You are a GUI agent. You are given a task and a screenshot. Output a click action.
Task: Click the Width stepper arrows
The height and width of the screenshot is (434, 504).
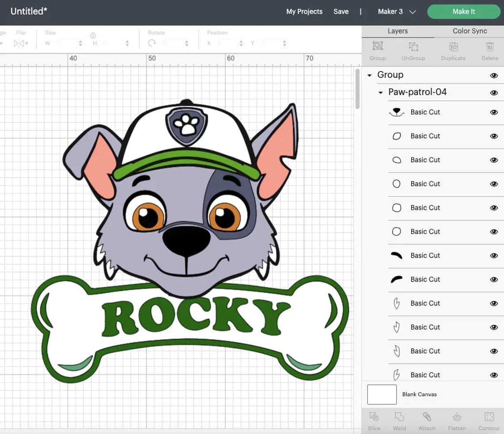pos(80,43)
